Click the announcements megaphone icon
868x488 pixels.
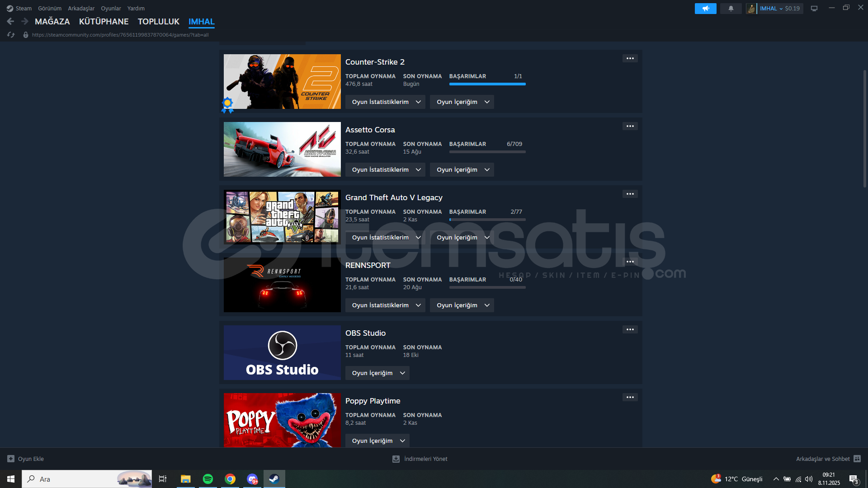click(x=705, y=9)
